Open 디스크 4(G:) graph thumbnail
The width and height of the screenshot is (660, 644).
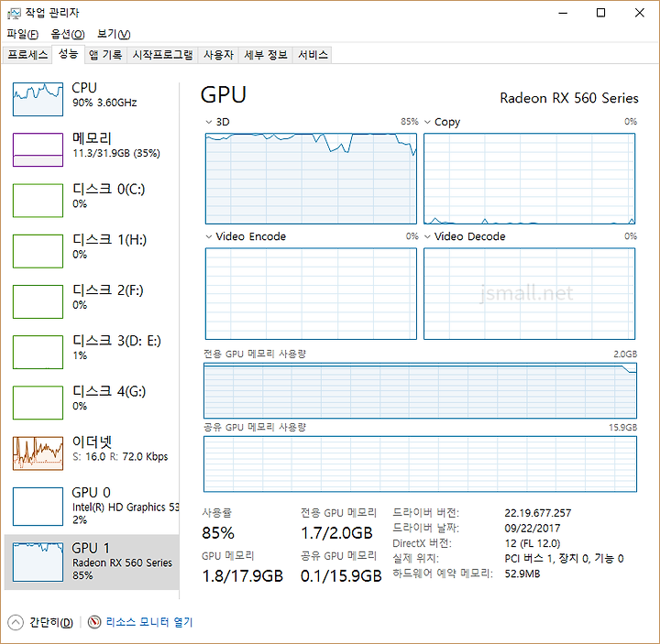[38, 402]
